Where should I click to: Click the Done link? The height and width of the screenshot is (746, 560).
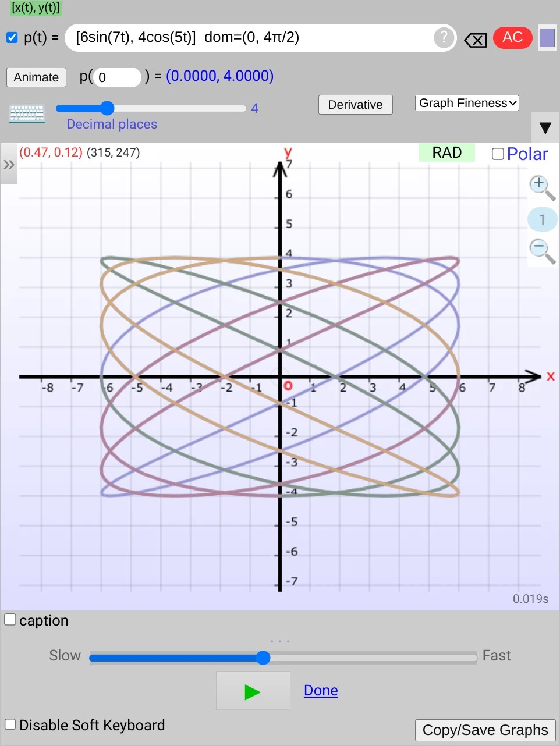click(320, 690)
